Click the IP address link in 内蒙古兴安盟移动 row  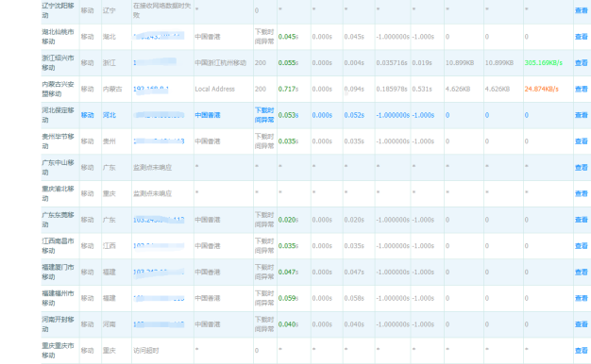coord(151,90)
